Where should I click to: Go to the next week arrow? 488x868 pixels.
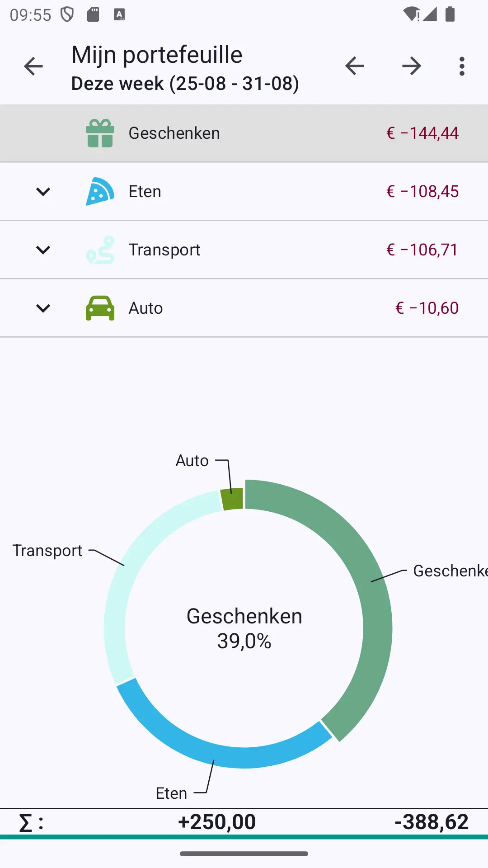click(412, 66)
